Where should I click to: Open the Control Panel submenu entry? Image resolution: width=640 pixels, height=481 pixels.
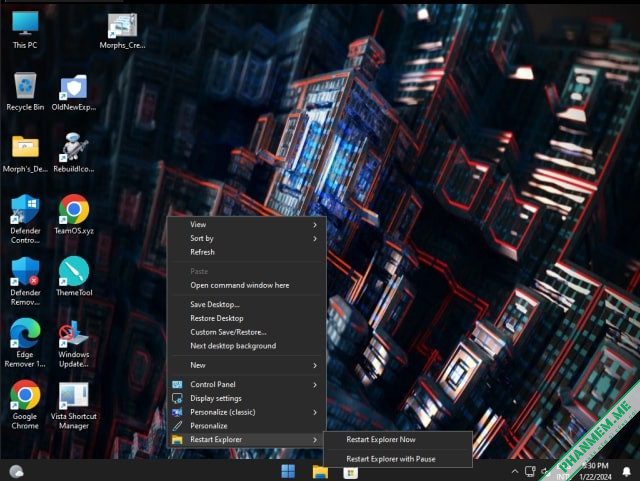247,385
